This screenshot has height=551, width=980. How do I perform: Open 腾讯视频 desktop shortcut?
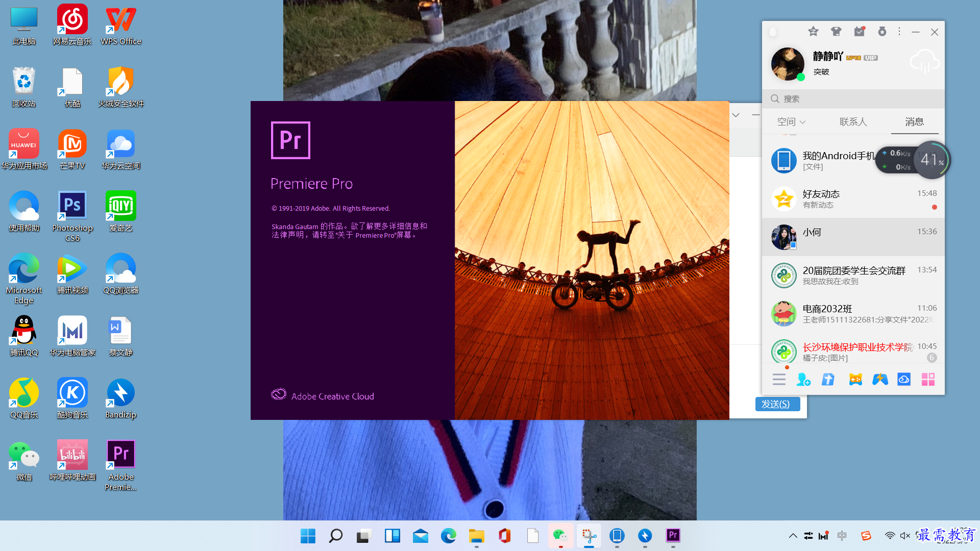(x=72, y=273)
